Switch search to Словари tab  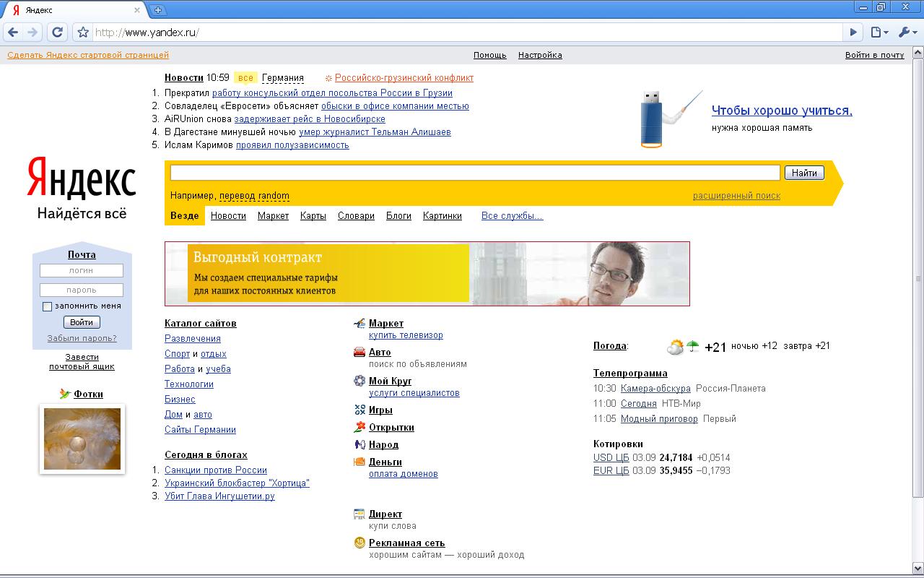(x=356, y=215)
